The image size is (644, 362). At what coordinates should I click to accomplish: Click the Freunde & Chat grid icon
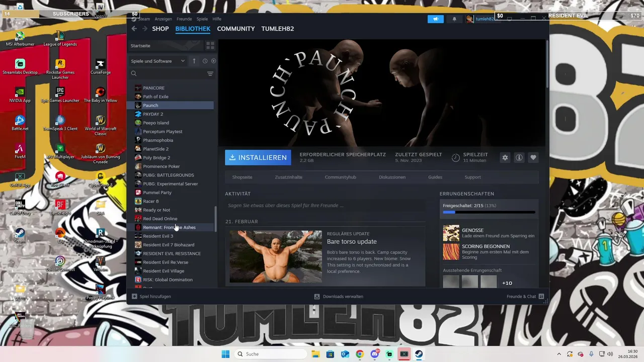pos(541,297)
